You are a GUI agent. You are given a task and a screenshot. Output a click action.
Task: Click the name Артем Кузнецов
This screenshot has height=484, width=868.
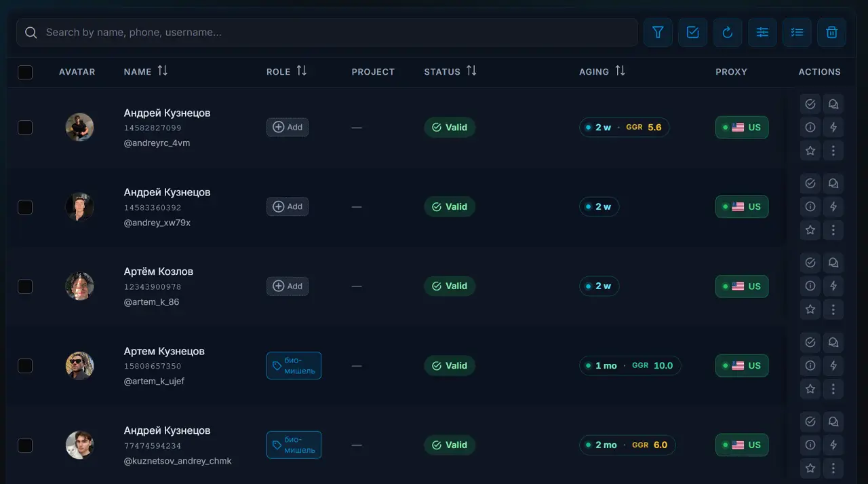[x=164, y=351]
